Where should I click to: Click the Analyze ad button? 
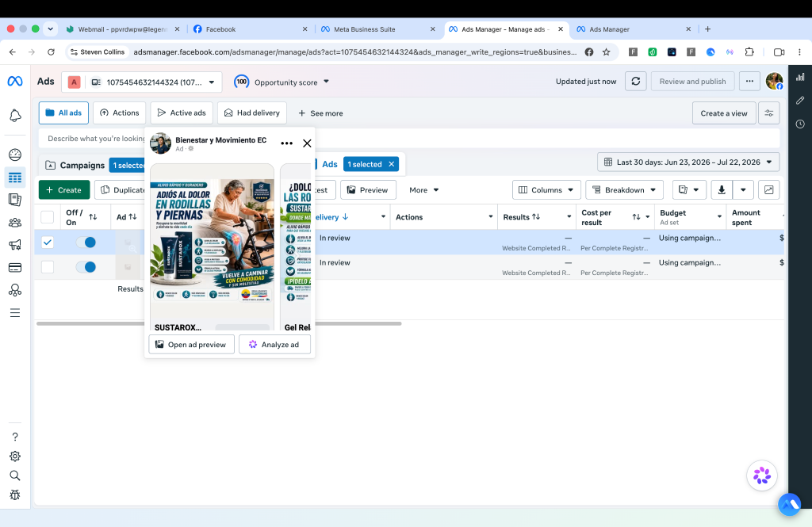(x=274, y=344)
